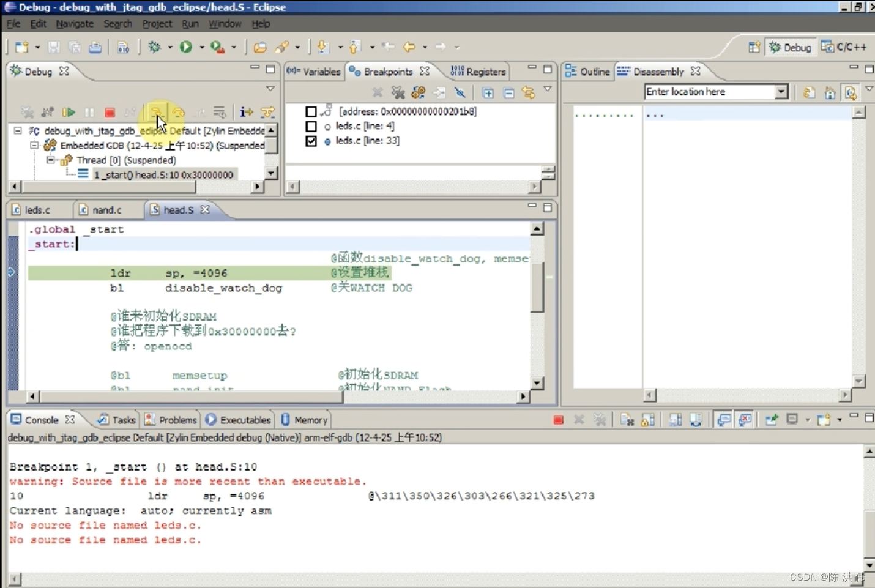This screenshot has width=875, height=588.
Task: Select the _start() head.S stack frame
Action: pos(163,175)
